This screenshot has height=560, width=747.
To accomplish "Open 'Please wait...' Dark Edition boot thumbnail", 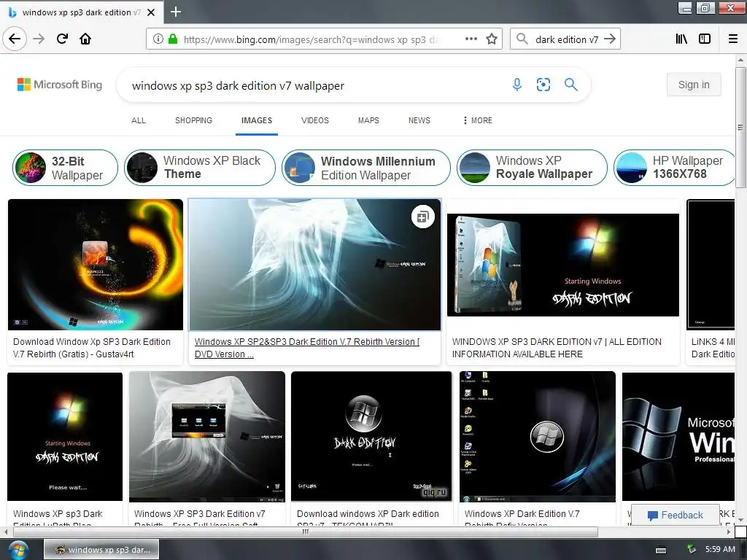I will [x=65, y=437].
